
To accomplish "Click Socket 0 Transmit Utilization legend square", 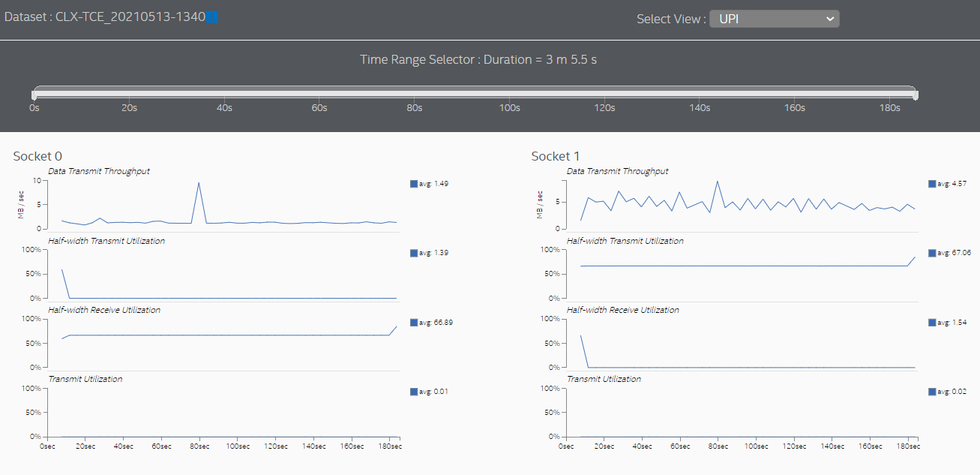I will tap(414, 392).
